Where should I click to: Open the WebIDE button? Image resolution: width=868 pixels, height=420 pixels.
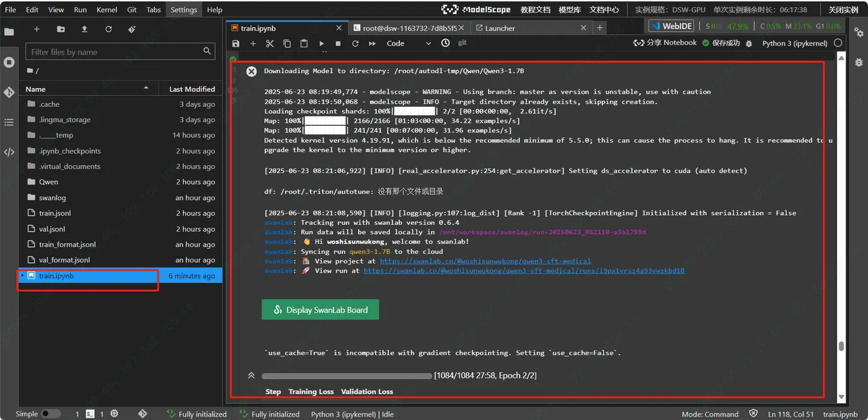pos(671,26)
